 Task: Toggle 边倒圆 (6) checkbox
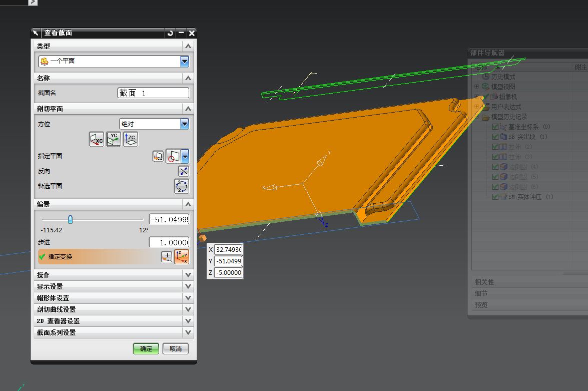coord(495,187)
